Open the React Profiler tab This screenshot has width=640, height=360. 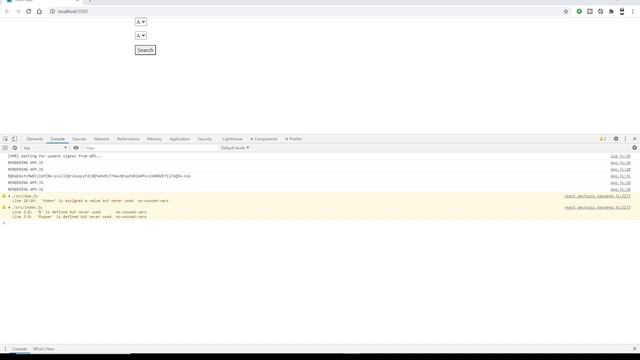point(293,139)
